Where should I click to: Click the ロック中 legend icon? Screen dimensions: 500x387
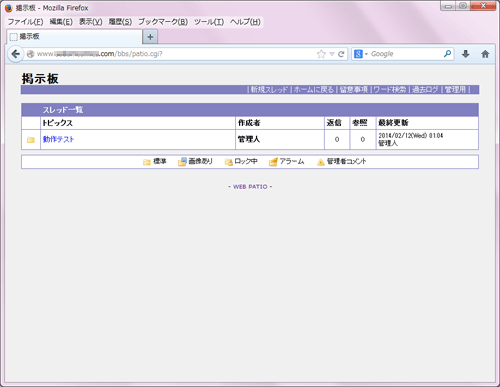coord(228,162)
